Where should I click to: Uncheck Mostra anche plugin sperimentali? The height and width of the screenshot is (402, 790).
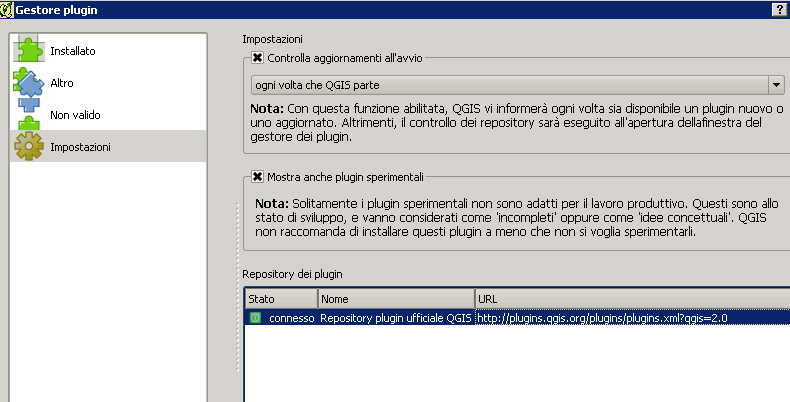pos(258,177)
